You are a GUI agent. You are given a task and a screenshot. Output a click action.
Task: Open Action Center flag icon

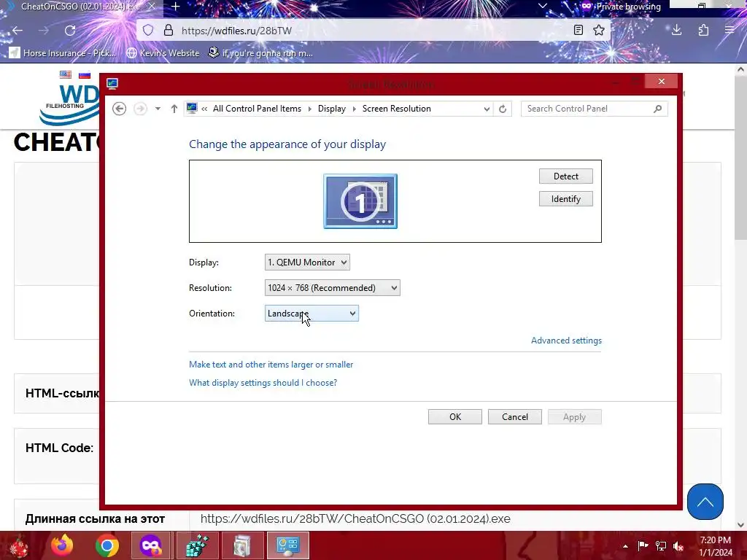[643, 545]
